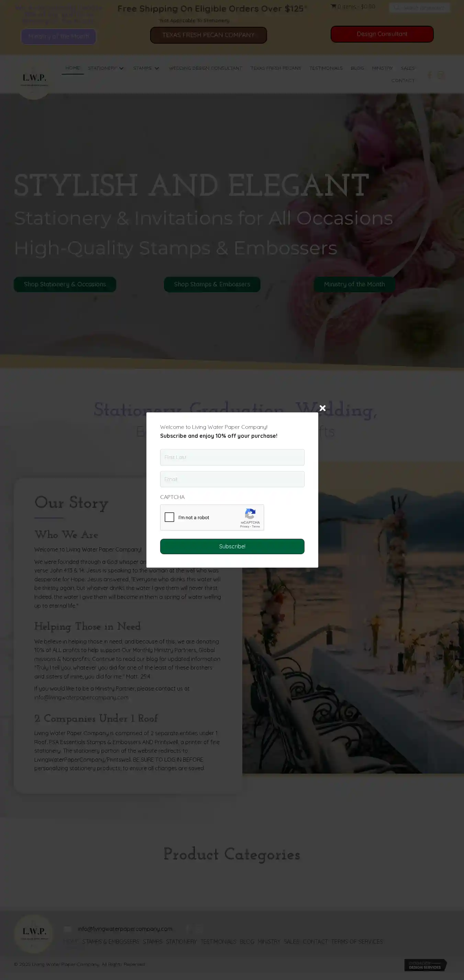
Task: Click the reCAPTCHA logo icon
Action: point(250,514)
